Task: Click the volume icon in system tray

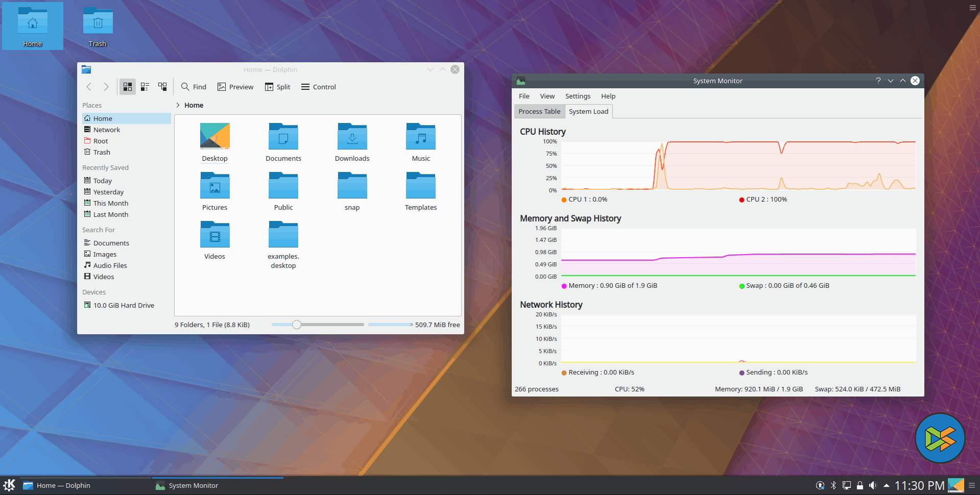Action: [x=873, y=485]
